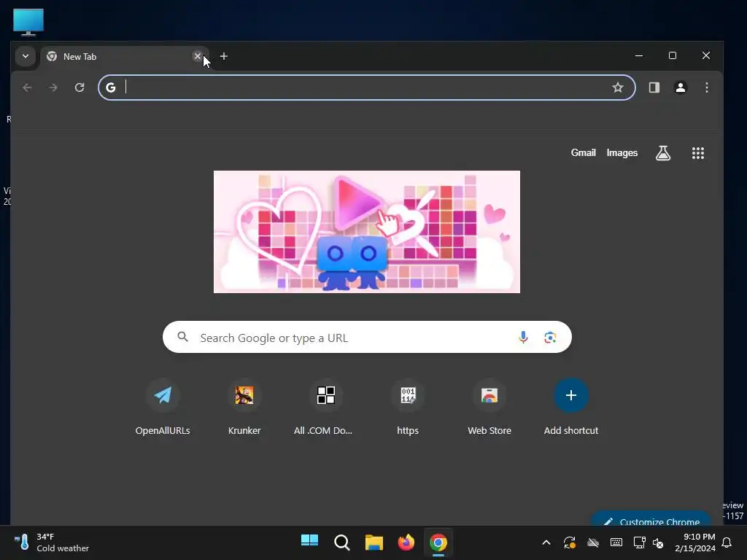Open the All .COM Do... shortcut
Screen dimensions: 747x560
(x=326, y=408)
